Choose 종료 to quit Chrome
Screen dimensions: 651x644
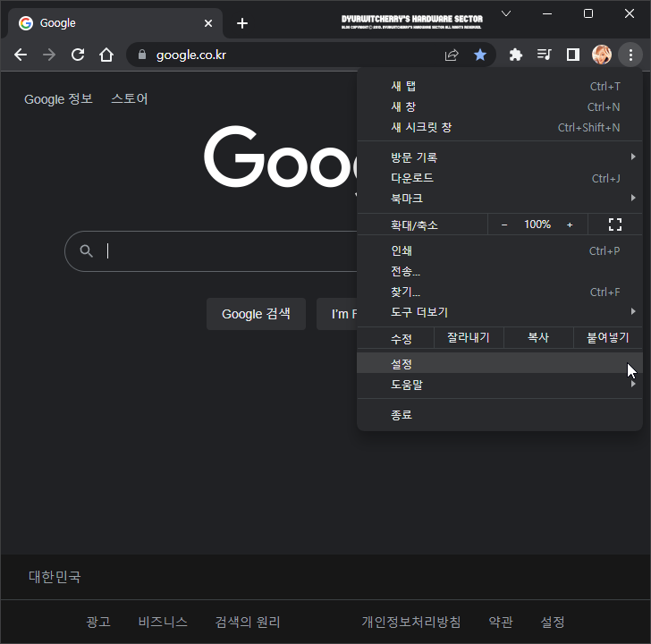pyautogui.click(x=500, y=415)
